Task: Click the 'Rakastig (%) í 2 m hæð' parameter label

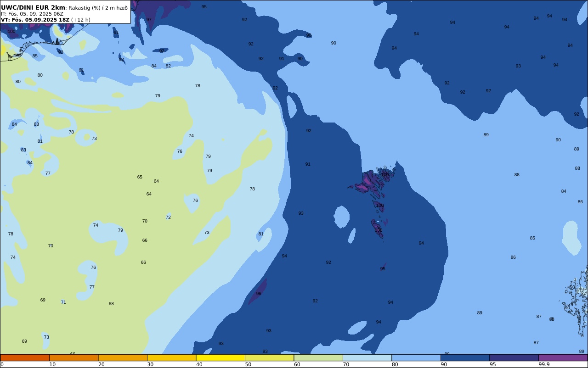Action: (x=98, y=8)
